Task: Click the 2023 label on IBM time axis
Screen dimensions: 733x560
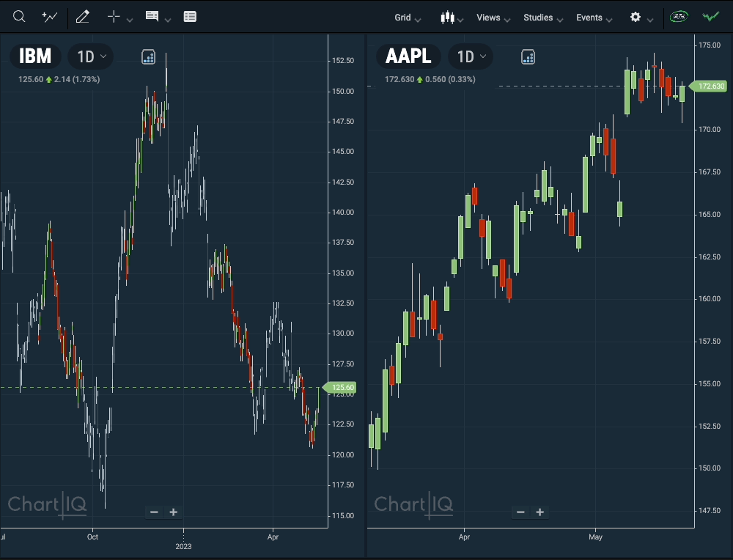Action: click(x=183, y=546)
